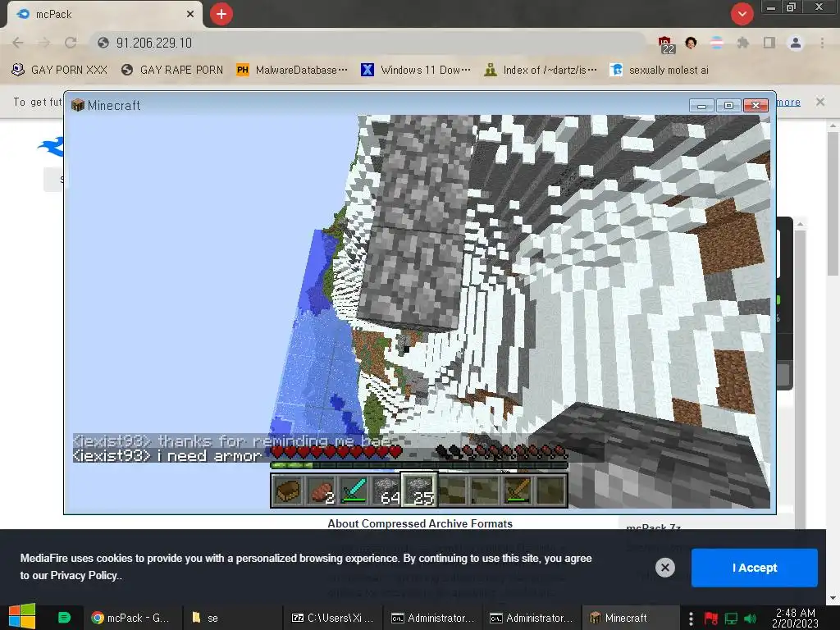Viewport: 840px width, 630px height.
Task: Click the 'more' link in the infobar
Action: pos(788,102)
